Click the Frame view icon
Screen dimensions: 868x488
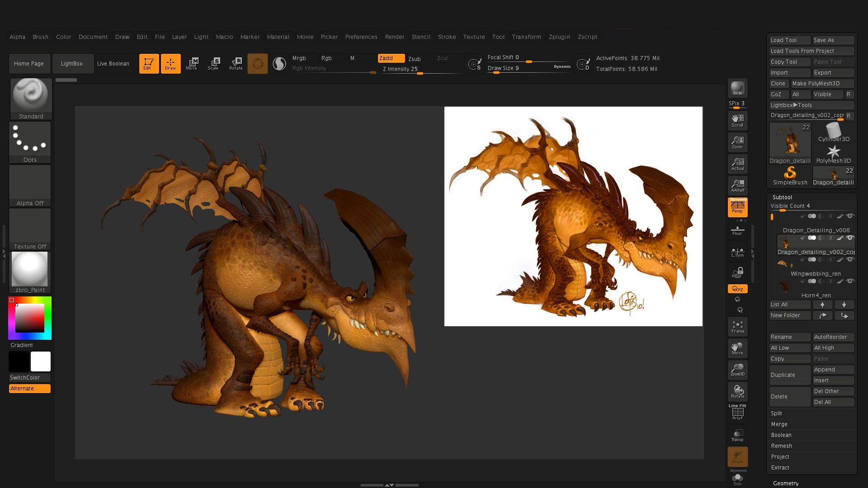(x=737, y=327)
